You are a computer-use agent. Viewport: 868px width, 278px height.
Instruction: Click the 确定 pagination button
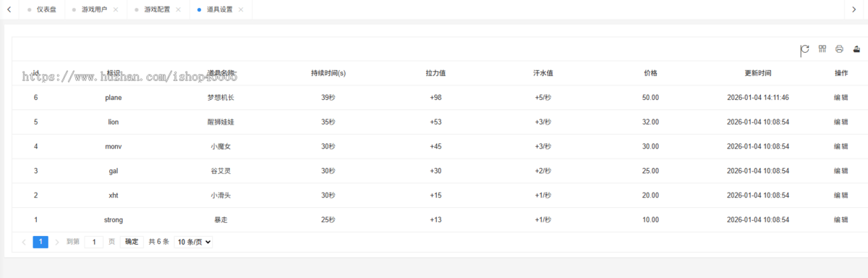(132, 242)
